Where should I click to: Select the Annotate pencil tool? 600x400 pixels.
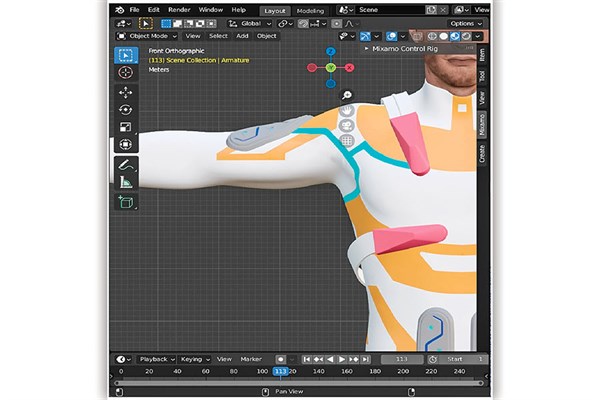coord(126,164)
